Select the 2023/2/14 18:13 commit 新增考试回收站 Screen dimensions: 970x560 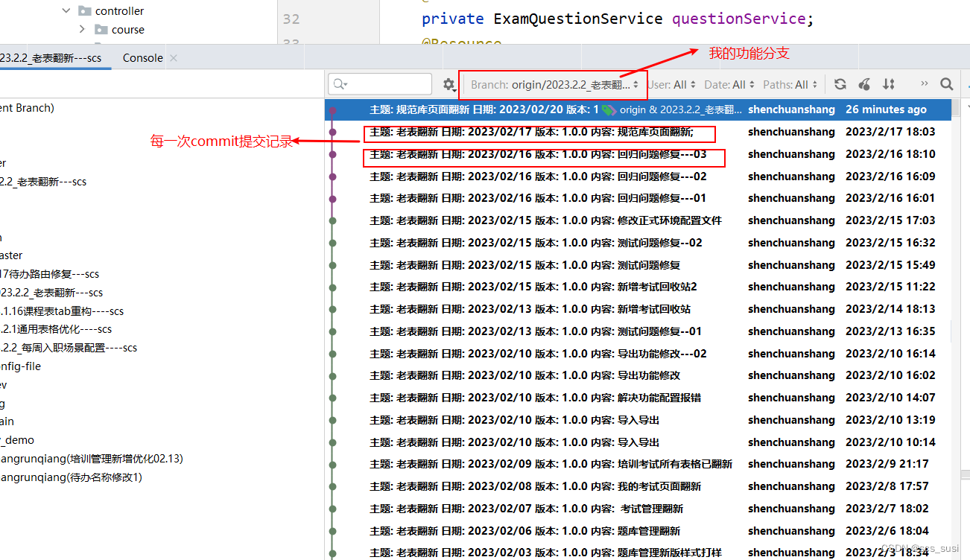(x=638, y=309)
